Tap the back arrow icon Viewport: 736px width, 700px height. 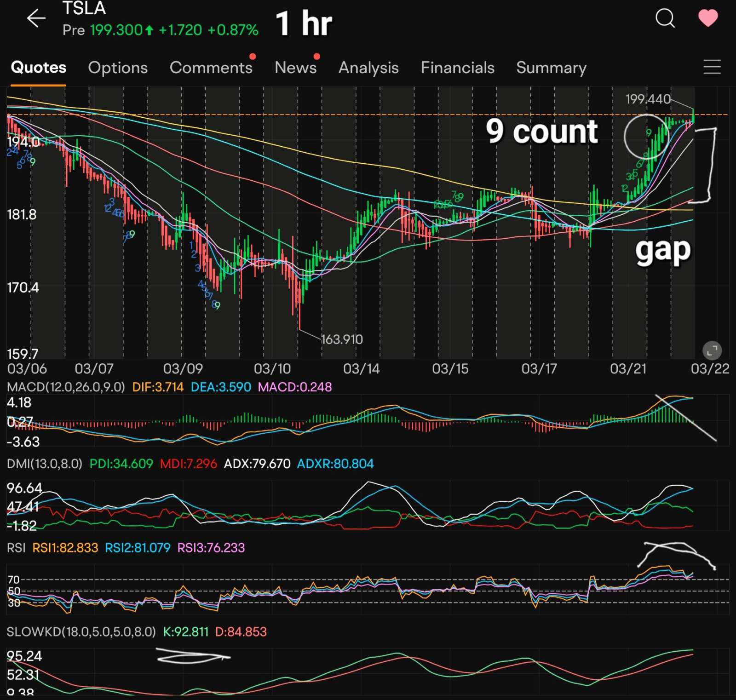click(36, 18)
